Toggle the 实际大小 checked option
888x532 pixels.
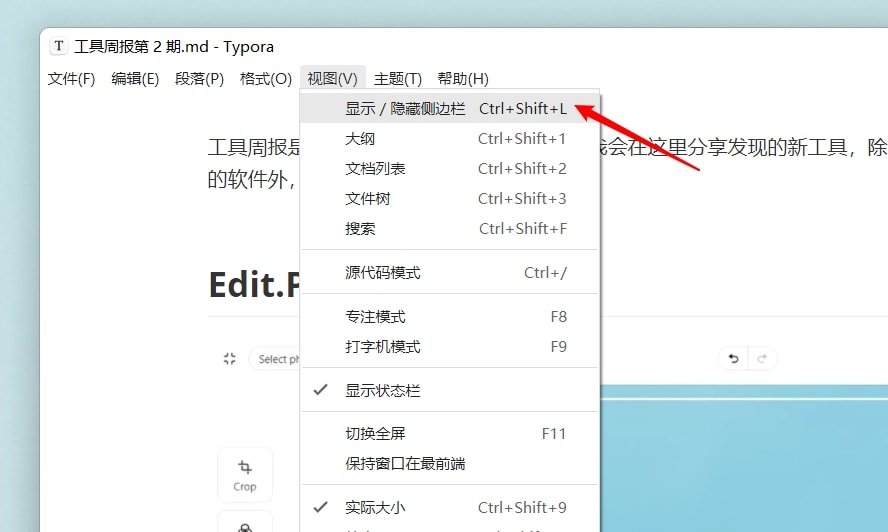click(450, 507)
